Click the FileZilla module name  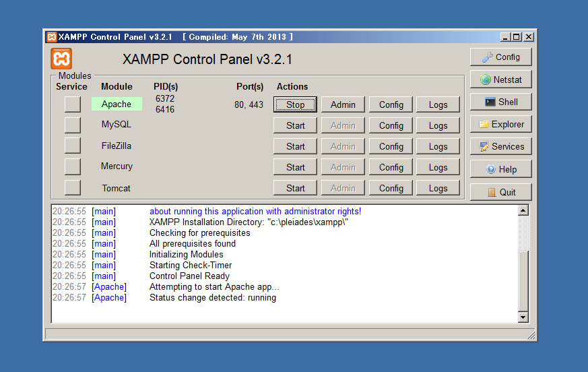(x=117, y=146)
